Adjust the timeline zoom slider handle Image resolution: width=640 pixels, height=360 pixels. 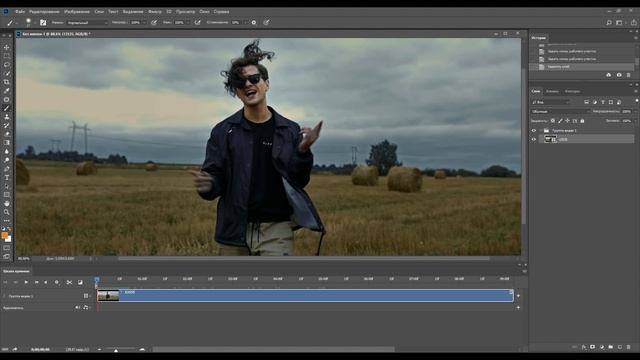pyautogui.click(x=116, y=350)
